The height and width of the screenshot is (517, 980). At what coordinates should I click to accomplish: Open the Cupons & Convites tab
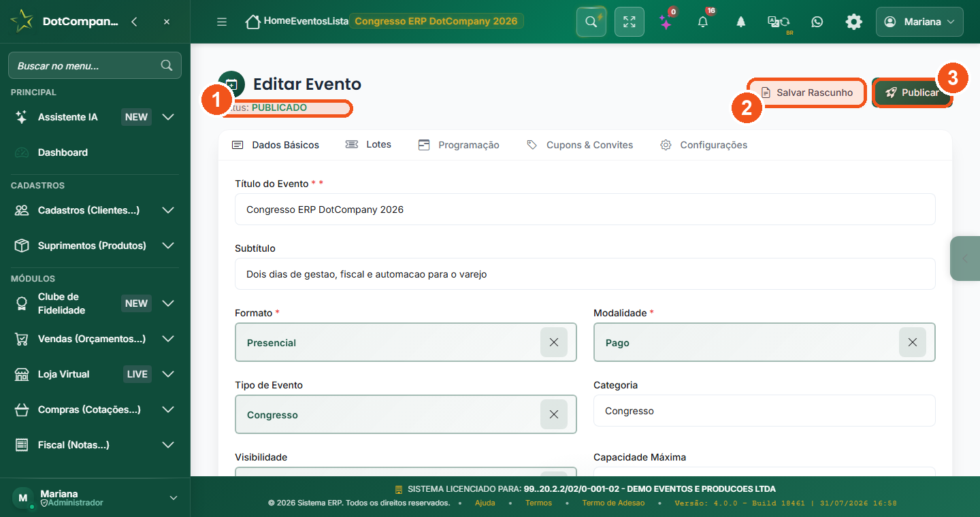coord(580,145)
